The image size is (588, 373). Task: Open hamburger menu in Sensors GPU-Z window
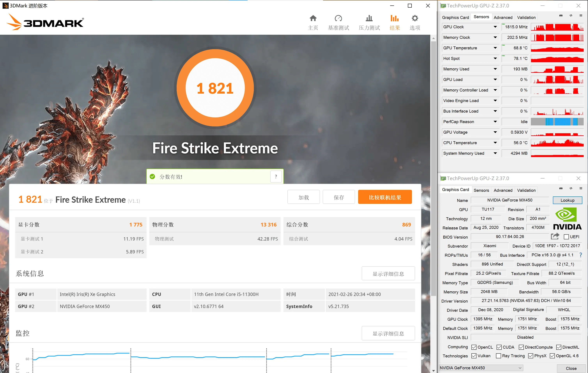pyautogui.click(x=581, y=16)
